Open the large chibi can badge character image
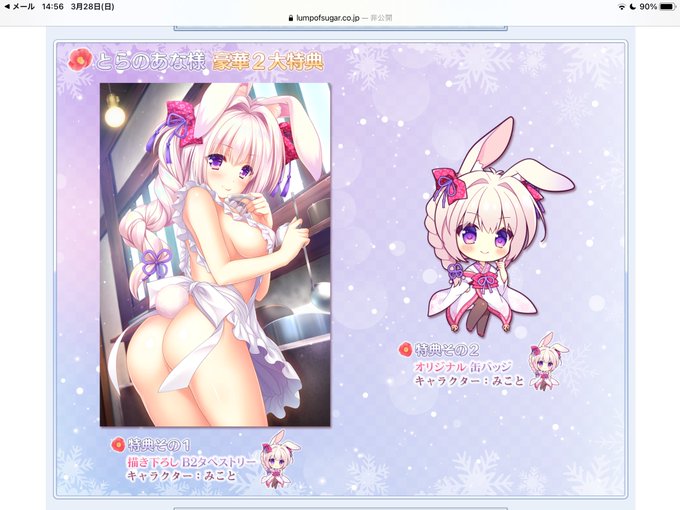The height and width of the screenshot is (510, 680). tap(499, 226)
